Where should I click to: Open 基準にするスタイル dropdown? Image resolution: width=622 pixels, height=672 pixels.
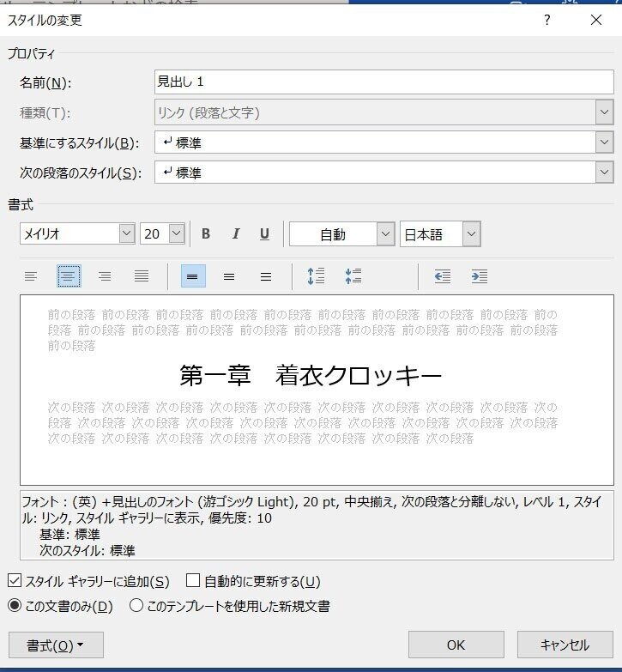pyautogui.click(x=605, y=142)
